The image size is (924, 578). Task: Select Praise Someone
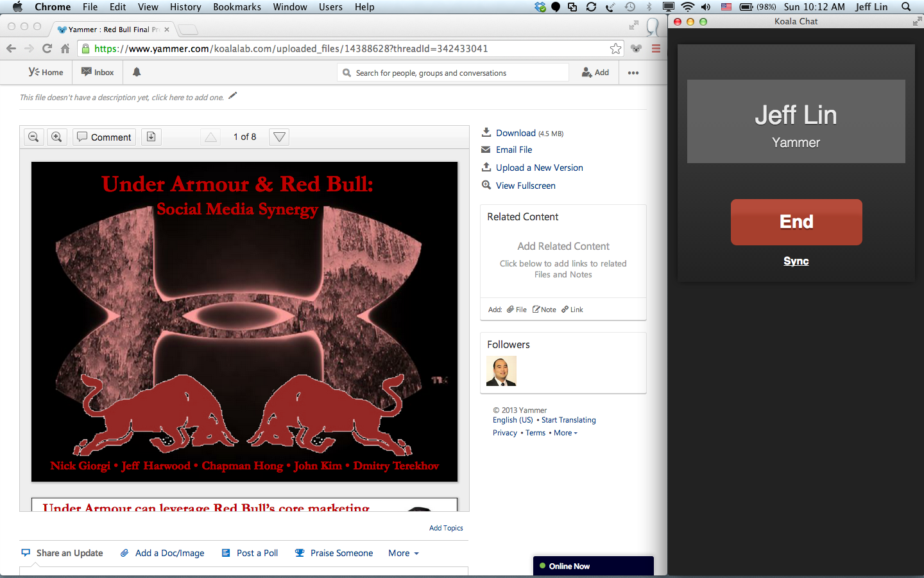334,553
